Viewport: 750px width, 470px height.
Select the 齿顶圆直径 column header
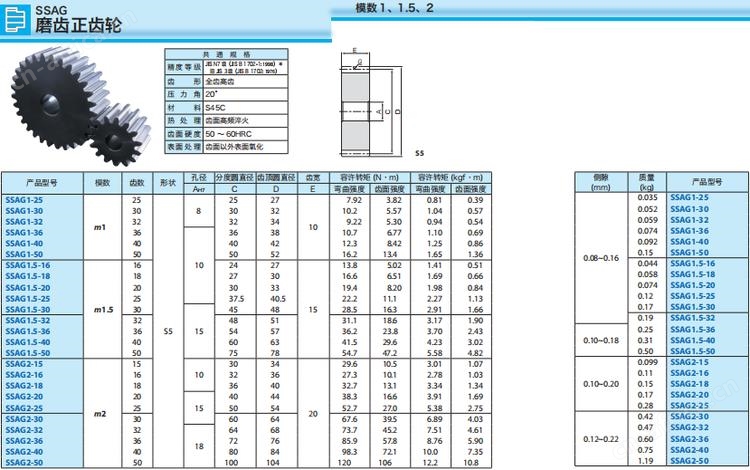click(x=274, y=176)
